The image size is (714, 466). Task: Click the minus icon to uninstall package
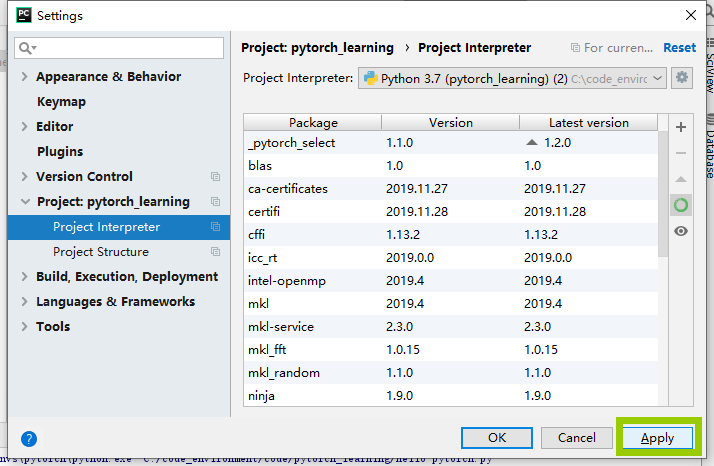681,153
